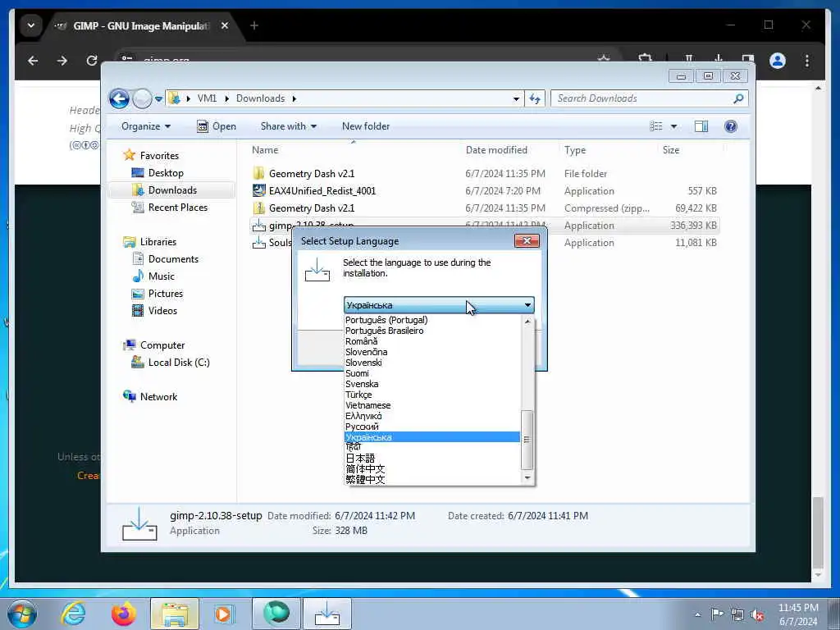Create a New folder
Viewport: 840px width, 630px height.
pos(366,126)
